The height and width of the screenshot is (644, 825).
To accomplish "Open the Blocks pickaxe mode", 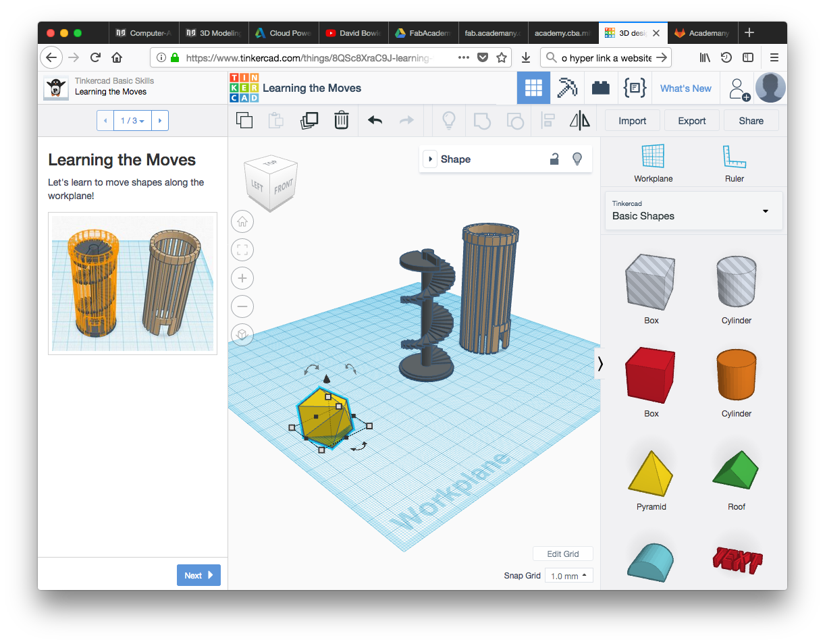I will click(567, 88).
